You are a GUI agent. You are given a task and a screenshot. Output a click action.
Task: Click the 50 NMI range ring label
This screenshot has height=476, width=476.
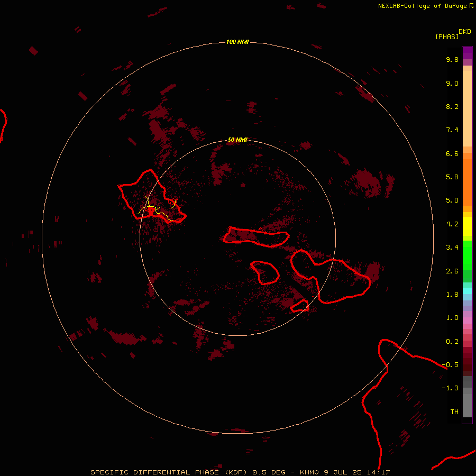point(237,140)
